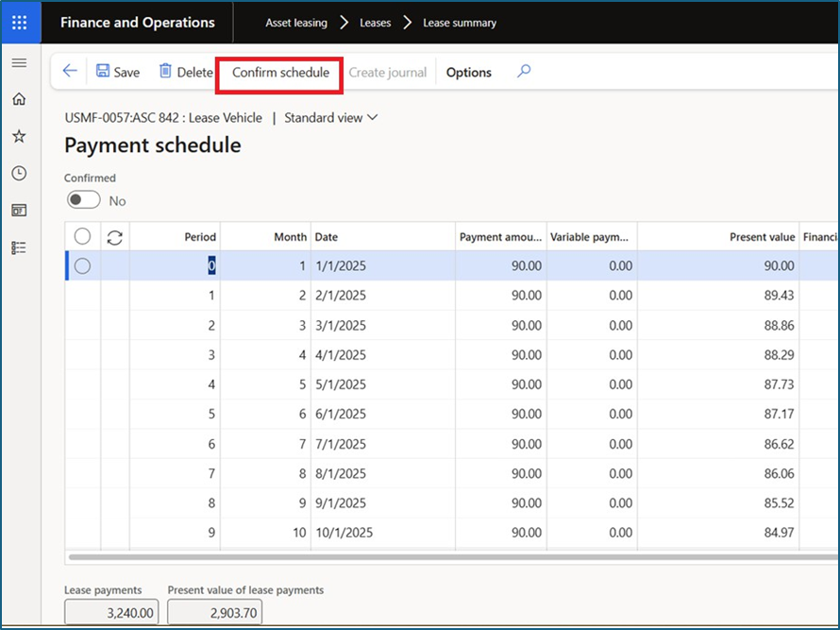Click the search magnifier in action bar
Screen dimensions: 840x630
click(524, 72)
